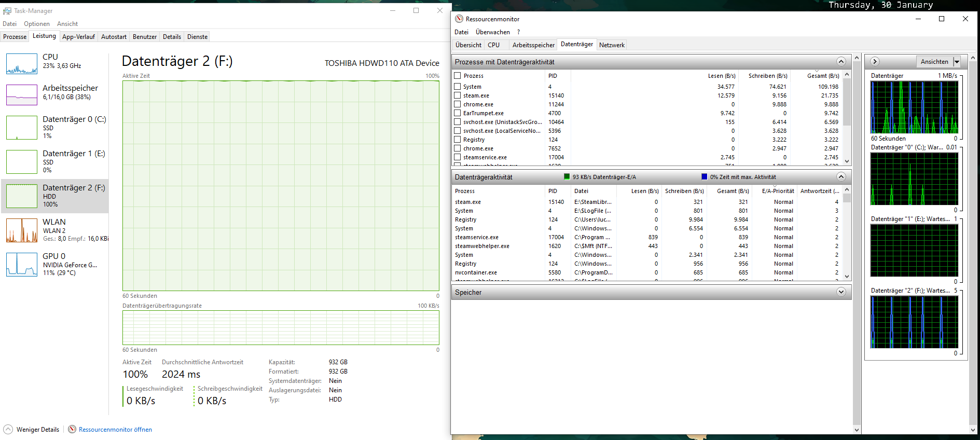Image resolution: width=980 pixels, height=440 pixels.
Task: Click the Ressourcenmonitor icon next to the link
Action: pyautogui.click(x=72, y=429)
